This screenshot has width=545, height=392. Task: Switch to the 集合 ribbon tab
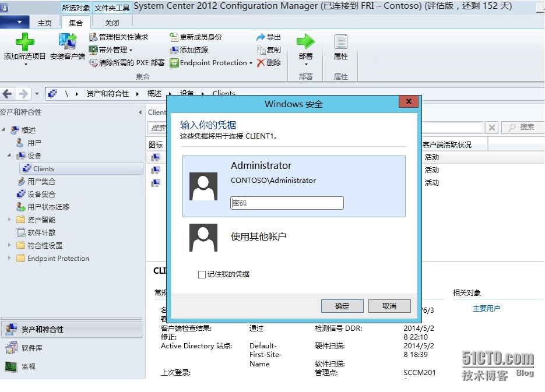click(76, 23)
